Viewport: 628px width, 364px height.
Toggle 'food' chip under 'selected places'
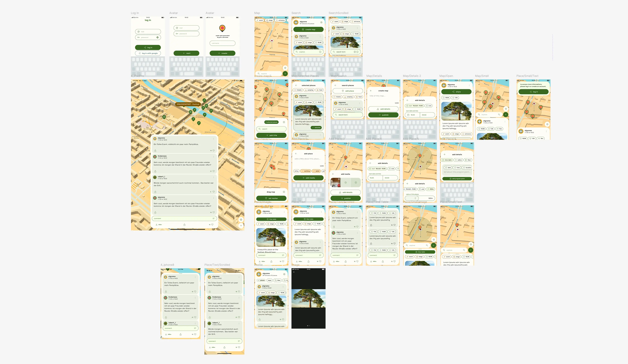pos(320,90)
